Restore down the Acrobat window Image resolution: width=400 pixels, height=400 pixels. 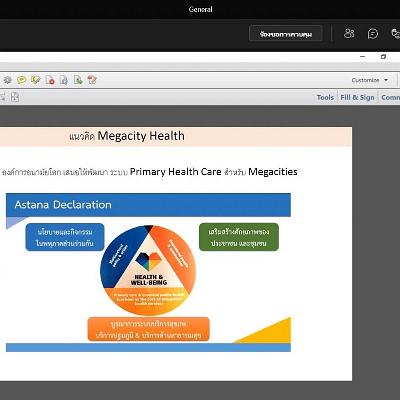pyautogui.click(x=383, y=57)
